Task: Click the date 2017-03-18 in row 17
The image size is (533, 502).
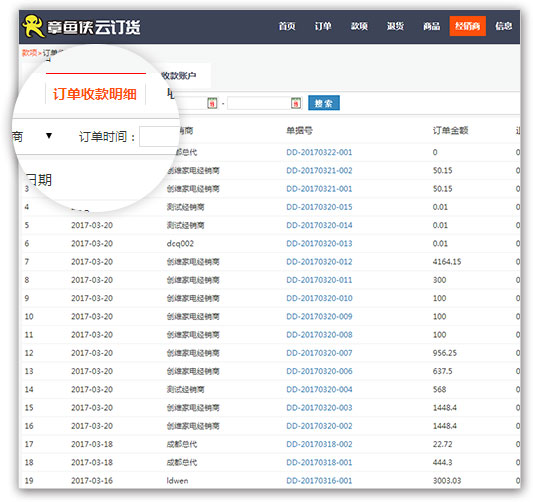Action: point(92,444)
